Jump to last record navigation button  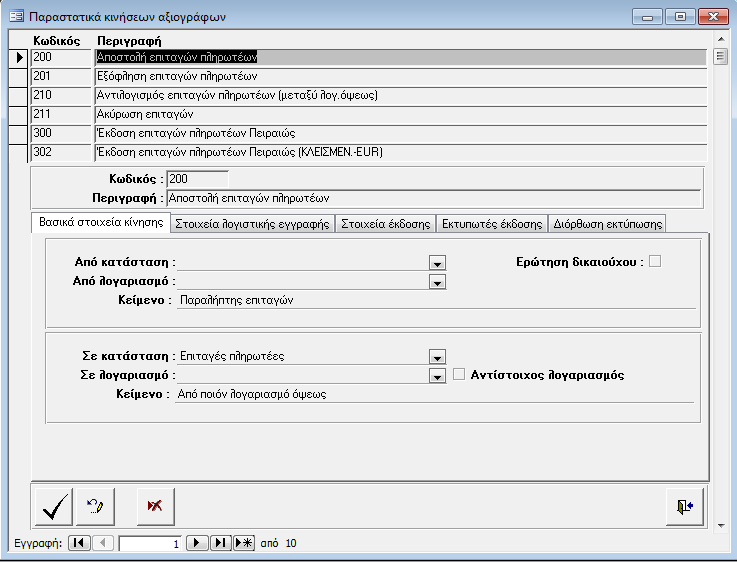221,543
